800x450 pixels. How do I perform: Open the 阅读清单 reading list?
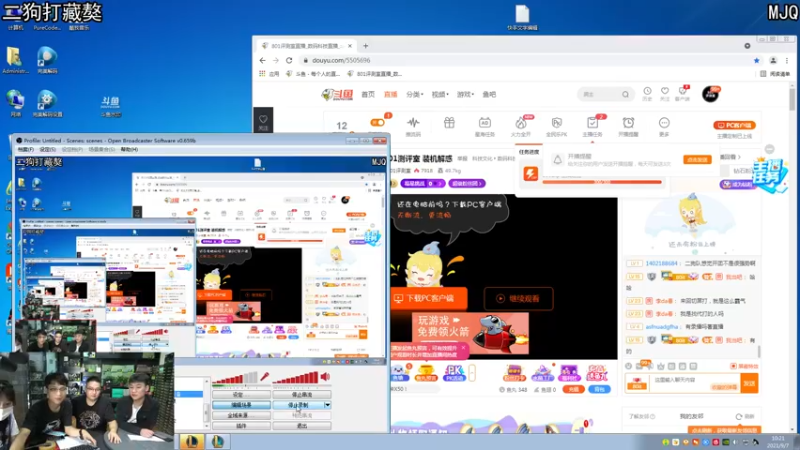pyautogui.click(x=775, y=74)
